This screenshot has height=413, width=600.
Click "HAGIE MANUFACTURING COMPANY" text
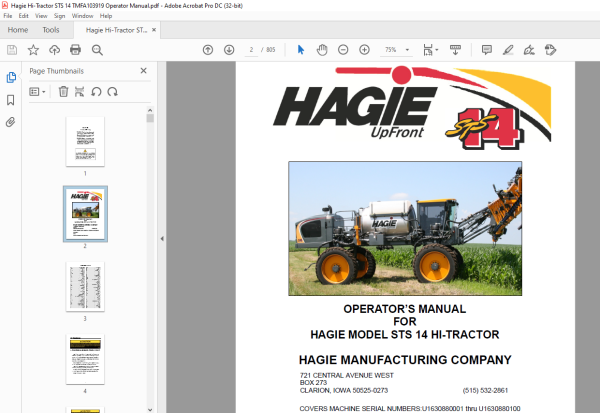405,360
